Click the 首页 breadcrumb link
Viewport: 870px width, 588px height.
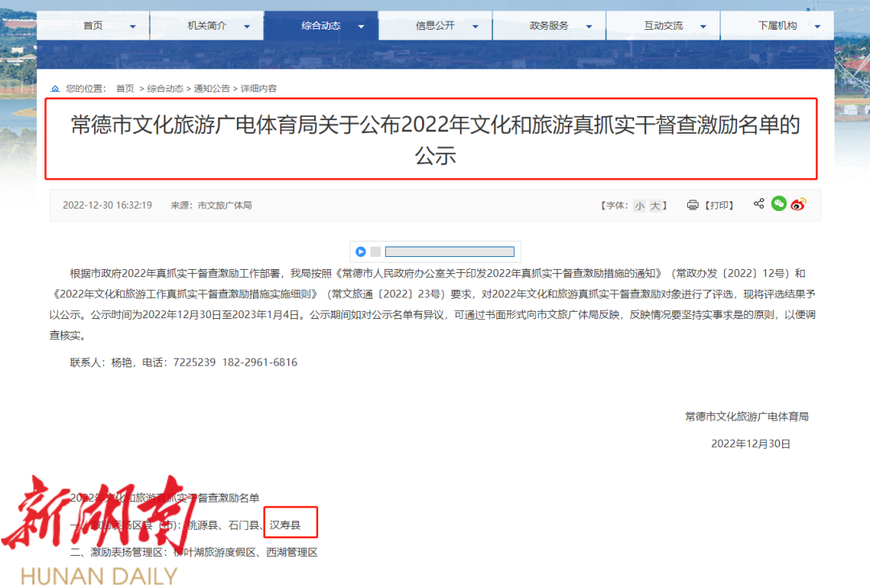[x=125, y=89]
